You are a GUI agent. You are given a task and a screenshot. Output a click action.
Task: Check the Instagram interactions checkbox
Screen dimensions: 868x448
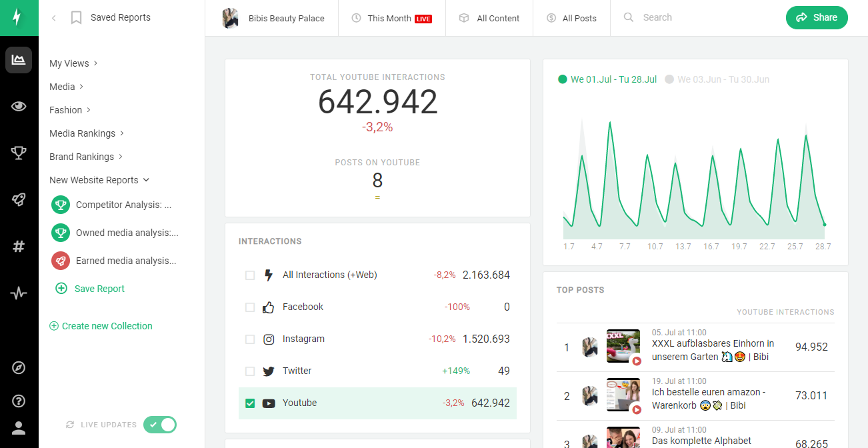coord(250,339)
